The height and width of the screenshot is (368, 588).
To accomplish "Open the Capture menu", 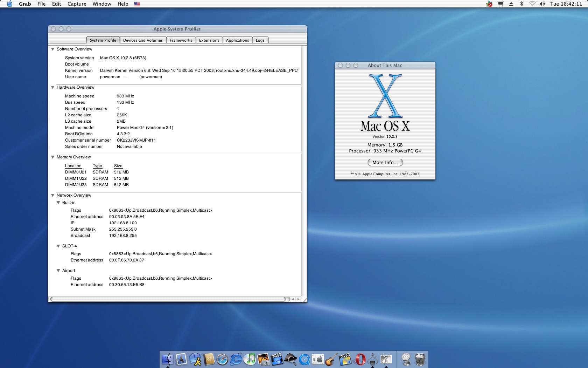I will 77,4.
